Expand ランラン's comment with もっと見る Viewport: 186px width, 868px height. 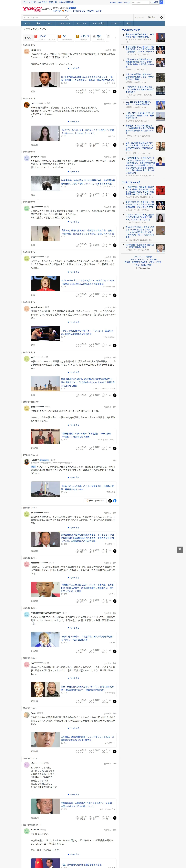[x=73, y=172]
